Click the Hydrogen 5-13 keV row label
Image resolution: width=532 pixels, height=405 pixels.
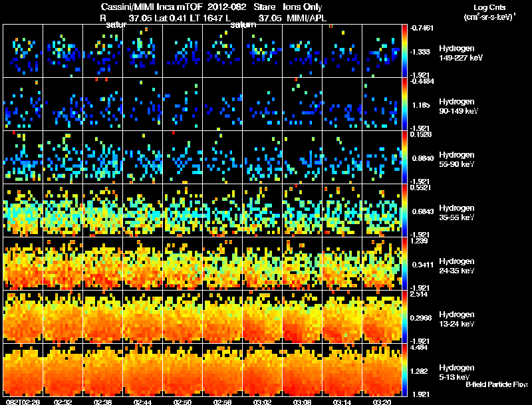[456, 372]
